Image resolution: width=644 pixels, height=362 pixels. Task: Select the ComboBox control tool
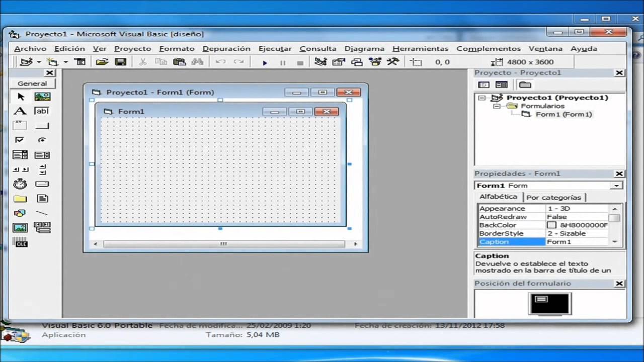click(x=20, y=155)
